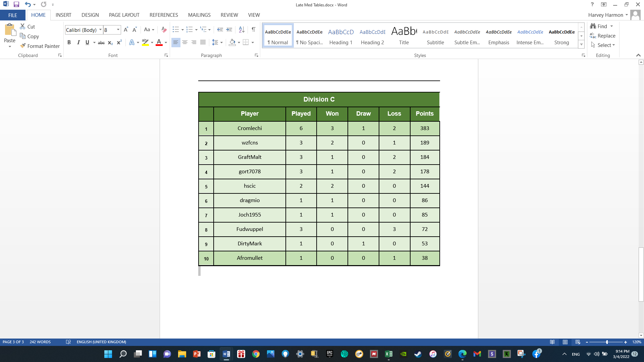
Task: Switch to the REFERENCES tab
Action: [x=164, y=15]
